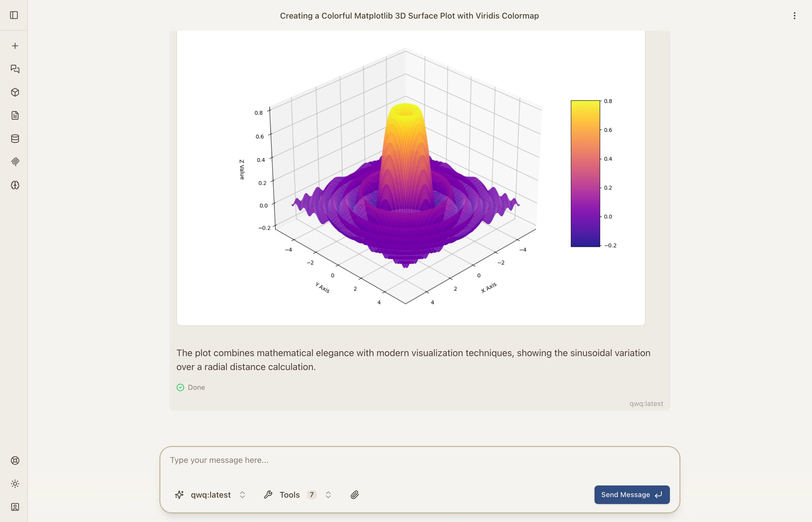Click the plot's color bar gradient
The width and height of the screenshot is (812, 522).
585,173
